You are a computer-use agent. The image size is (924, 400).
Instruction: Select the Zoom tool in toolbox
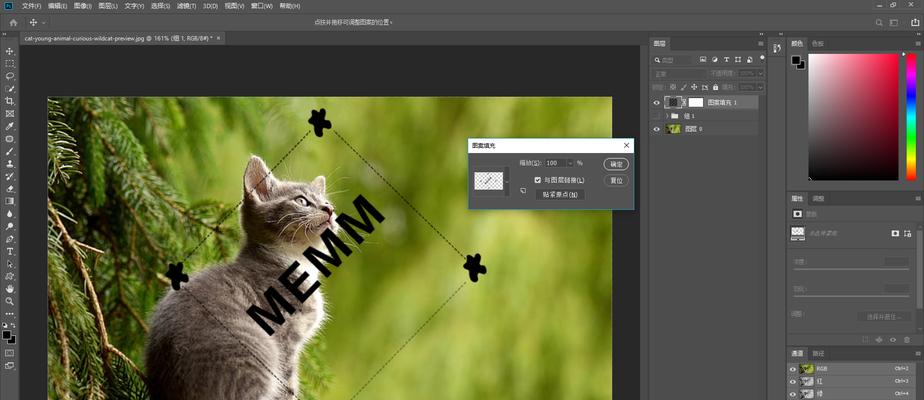[9, 301]
